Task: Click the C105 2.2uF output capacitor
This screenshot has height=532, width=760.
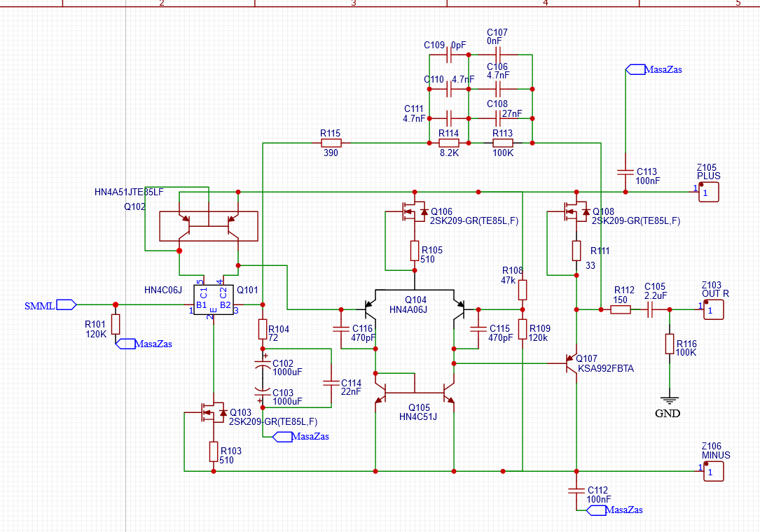Action: (x=650, y=309)
